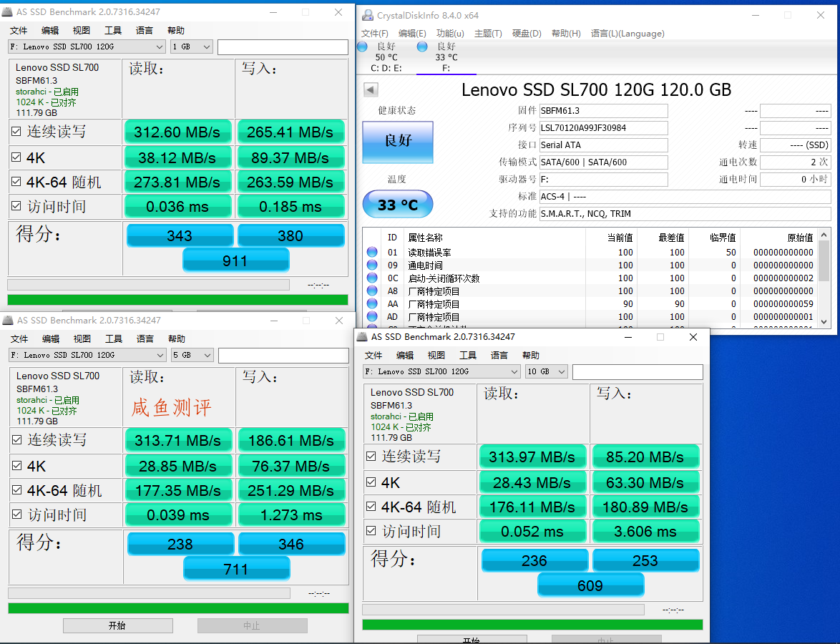The image size is (840, 644).
Task: Open 5 GB test size dropdown
Action: tap(192, 355)
